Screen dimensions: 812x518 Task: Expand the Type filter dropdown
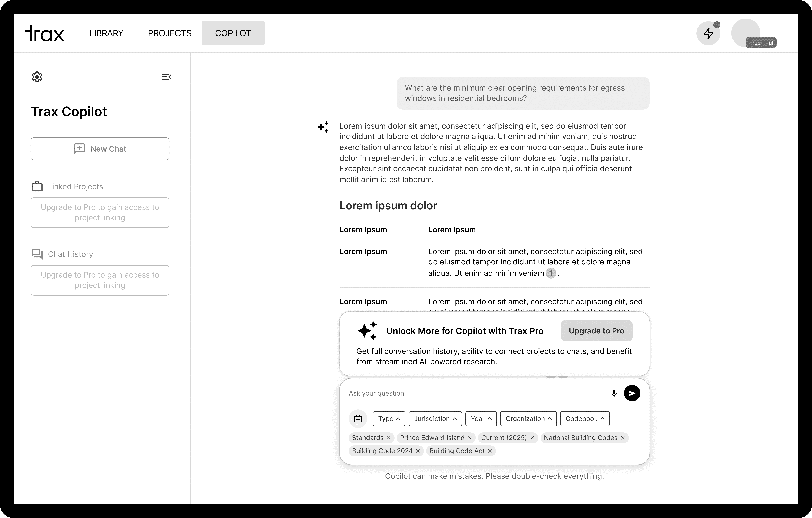tap(389, 419)
